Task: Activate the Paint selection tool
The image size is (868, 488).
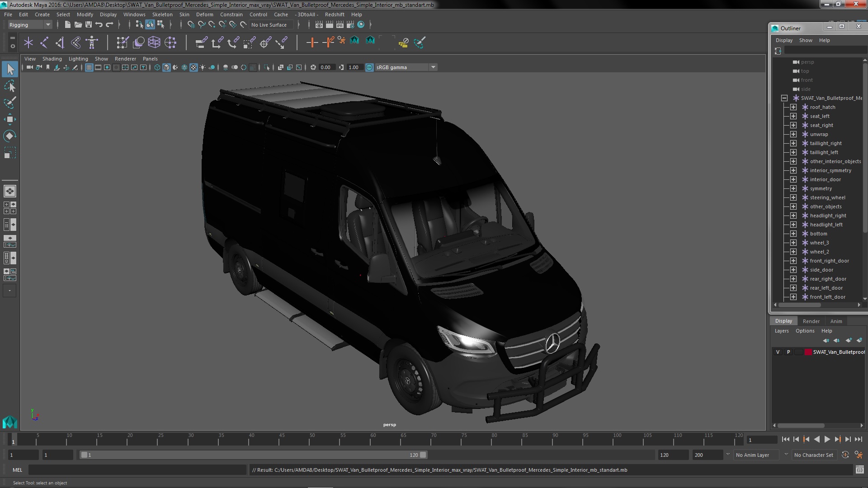Action: point(10,103)
